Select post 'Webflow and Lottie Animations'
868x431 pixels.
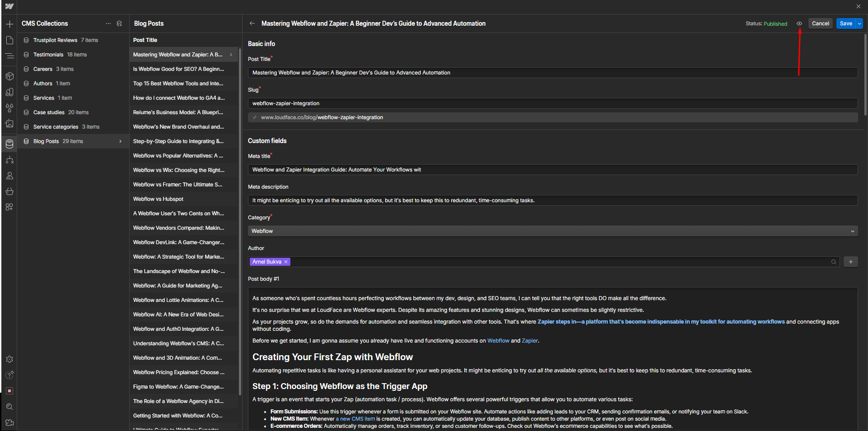pos(184,300)
